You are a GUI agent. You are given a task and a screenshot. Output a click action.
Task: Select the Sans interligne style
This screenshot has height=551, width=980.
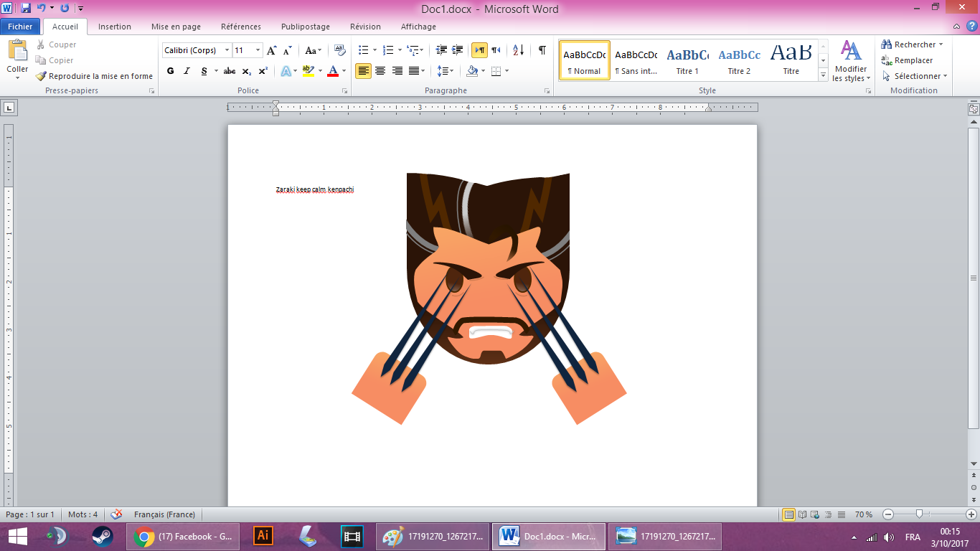coord(636,60)
